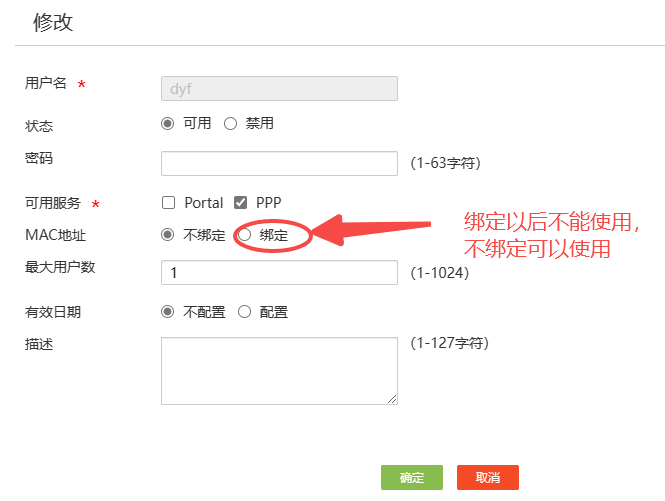This screenshot has width=665, height=501.
Task: Click inside the 描述 text area
Action: pos(279,370)
